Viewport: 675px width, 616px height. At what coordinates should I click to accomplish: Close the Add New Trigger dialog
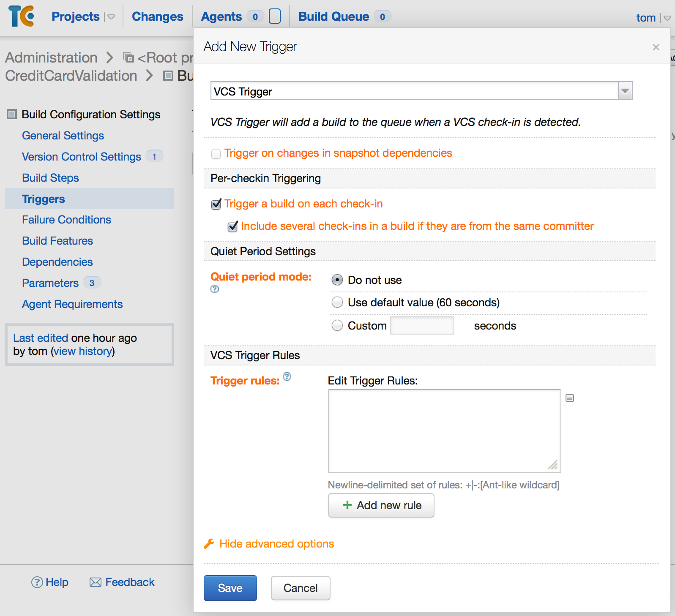656,47
